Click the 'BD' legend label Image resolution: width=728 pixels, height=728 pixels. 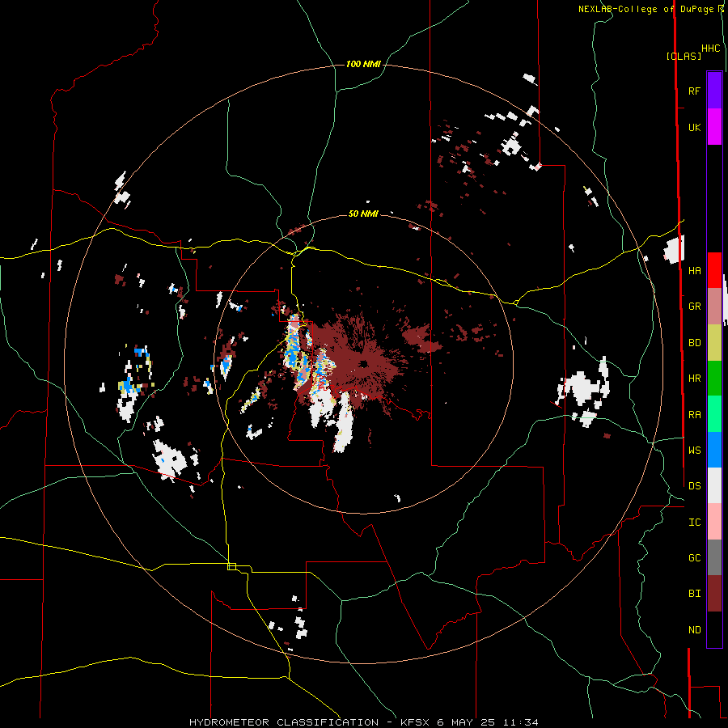tap(694, 343)
